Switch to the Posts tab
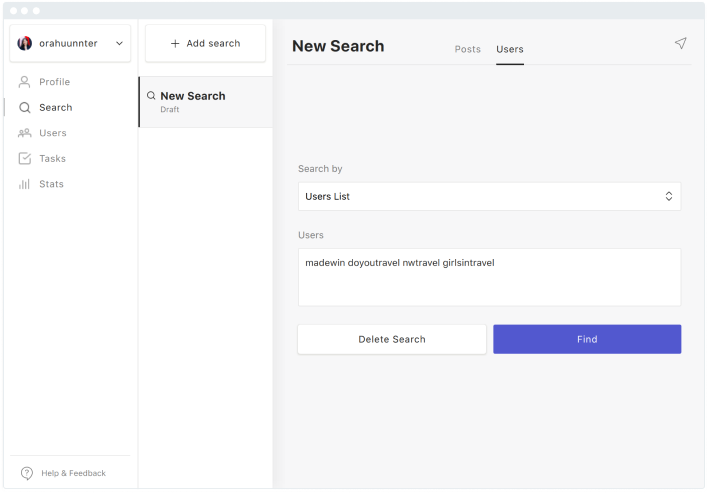 coord(467,49)
